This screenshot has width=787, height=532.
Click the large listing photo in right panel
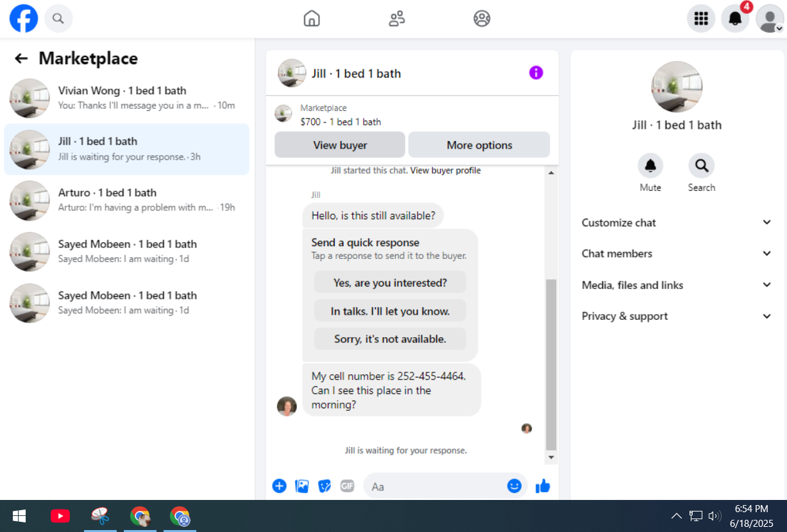677,87
